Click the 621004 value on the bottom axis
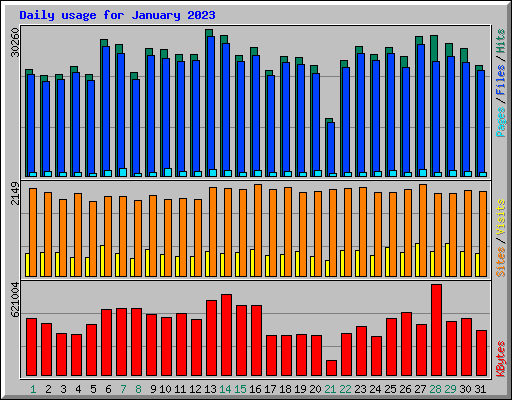The image size is (512, 400). (x=15, y=299)
